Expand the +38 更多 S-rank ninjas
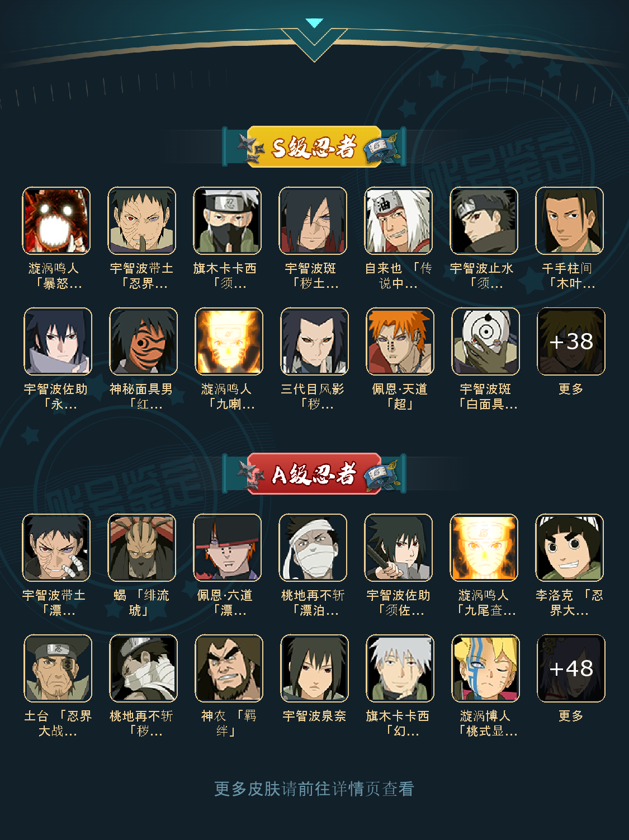The height and width of the screenshot is (840, 629). pos(571,341)
